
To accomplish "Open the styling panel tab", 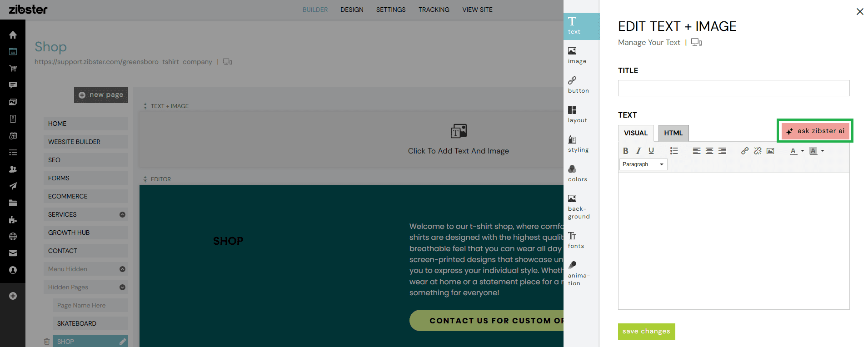I will [578, 144].
